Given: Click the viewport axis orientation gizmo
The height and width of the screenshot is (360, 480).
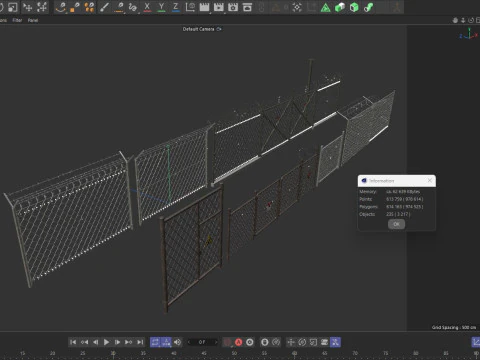Looking at the screenshot, I should pyautogui.click(x=469, y=34).
